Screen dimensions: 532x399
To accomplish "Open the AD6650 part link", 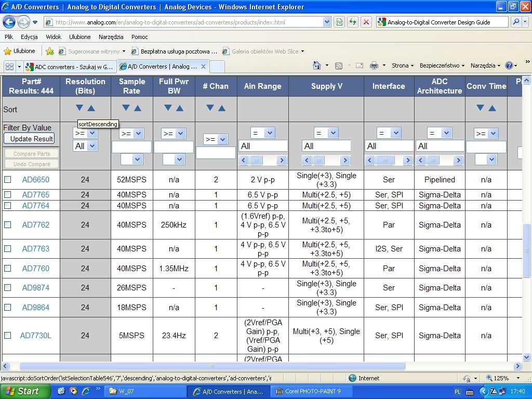I will 36,179.
